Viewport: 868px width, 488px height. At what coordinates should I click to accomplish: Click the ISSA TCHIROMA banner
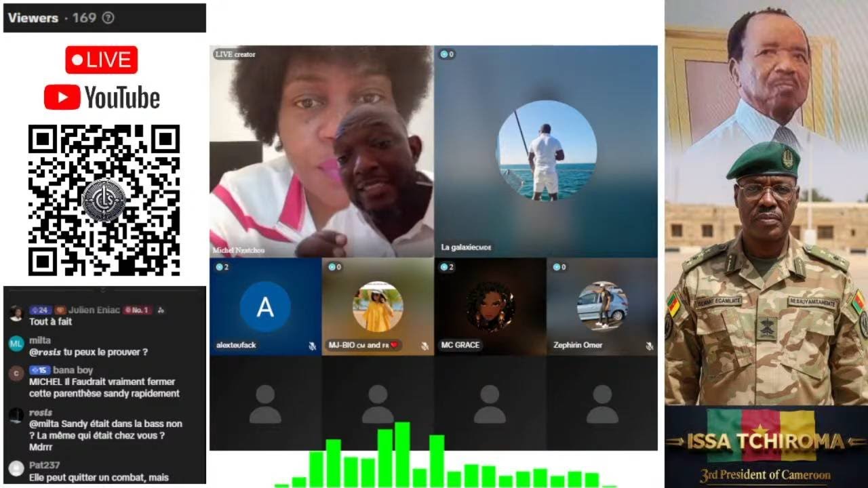coord(766,447)
